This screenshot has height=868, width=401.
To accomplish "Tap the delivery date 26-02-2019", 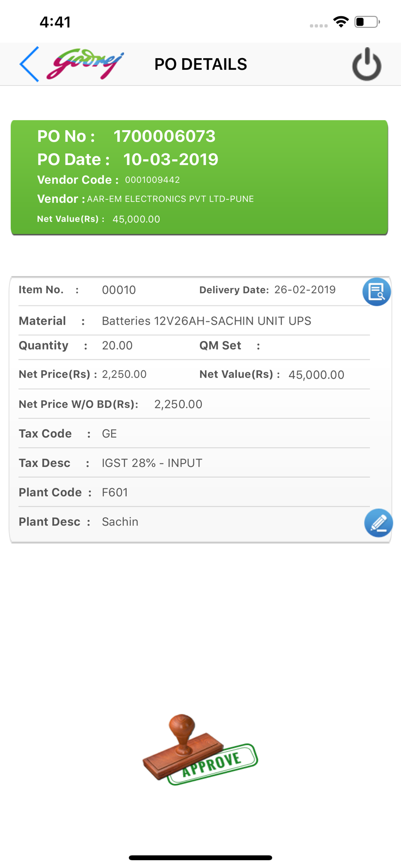I will (305, 289).
